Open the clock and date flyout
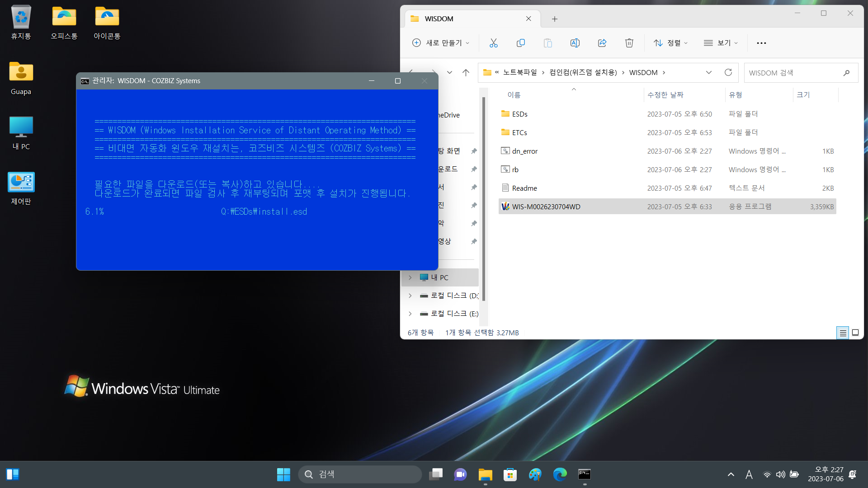This screenshot has height=488, width=868. point(826,474)
